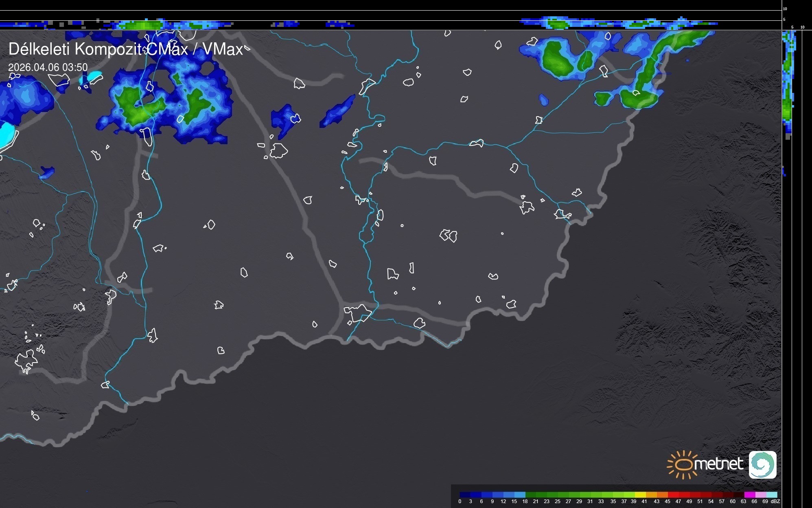812x508 pixels.
Task: Click the red 47 dBZ legend swatch
Action: 684,495
